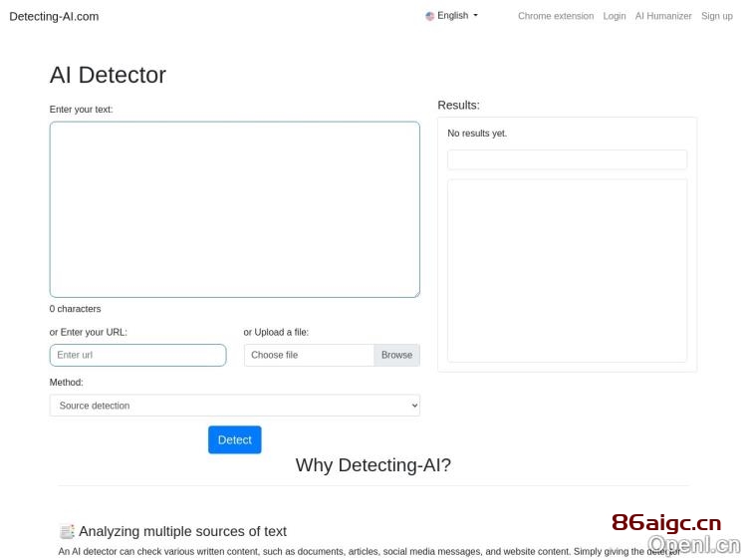The image size is (747, 560).
Task: Click the 'Results:' heading
Action: click(x=459, y=105)
